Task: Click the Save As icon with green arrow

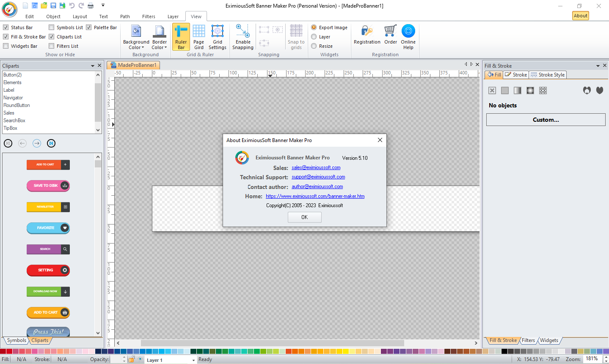Action: point(63,5)
